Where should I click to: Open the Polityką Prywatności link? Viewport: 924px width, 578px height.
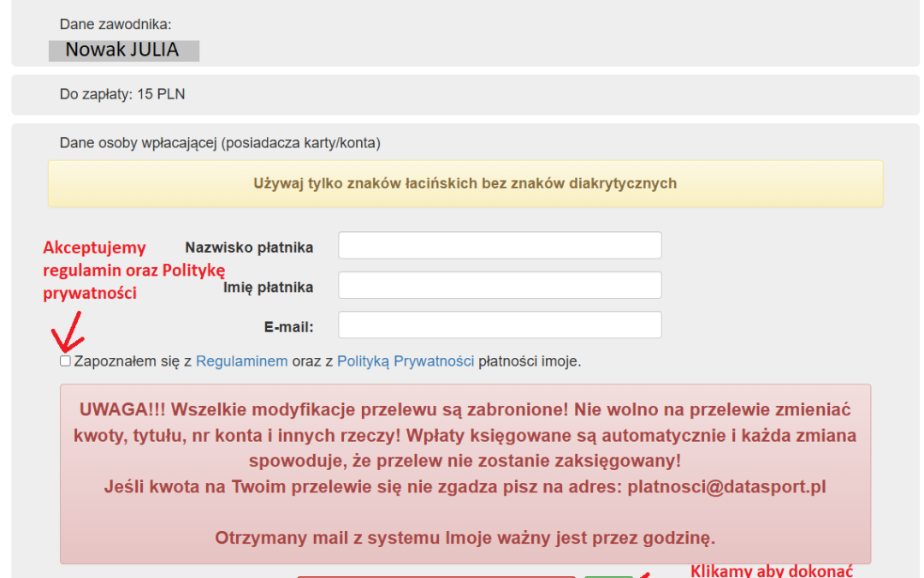[406, 361]
